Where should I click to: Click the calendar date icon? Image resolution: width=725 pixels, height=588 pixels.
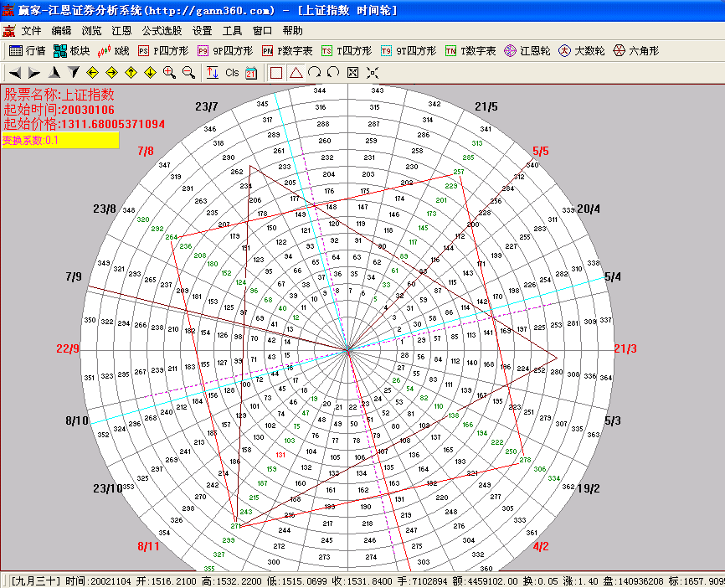[x=250, y=73]
